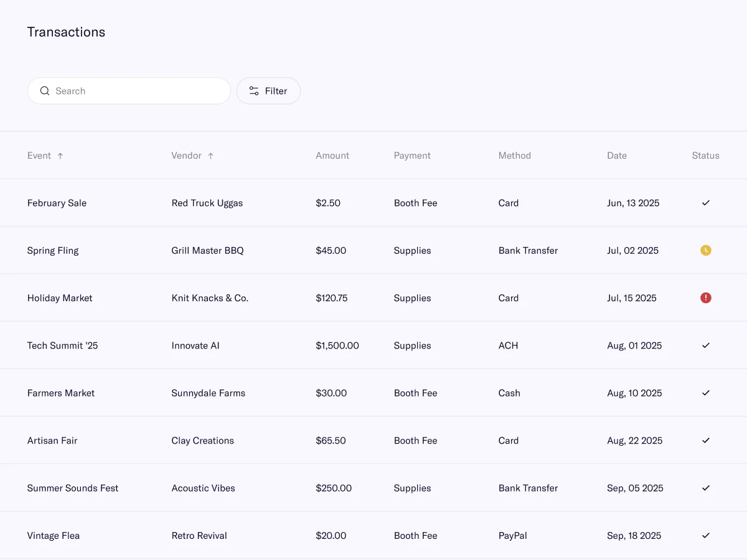The height and width of the screenshot is (560, 747).
Task: Click the $120.75 amount
Action: coord(332,298)
